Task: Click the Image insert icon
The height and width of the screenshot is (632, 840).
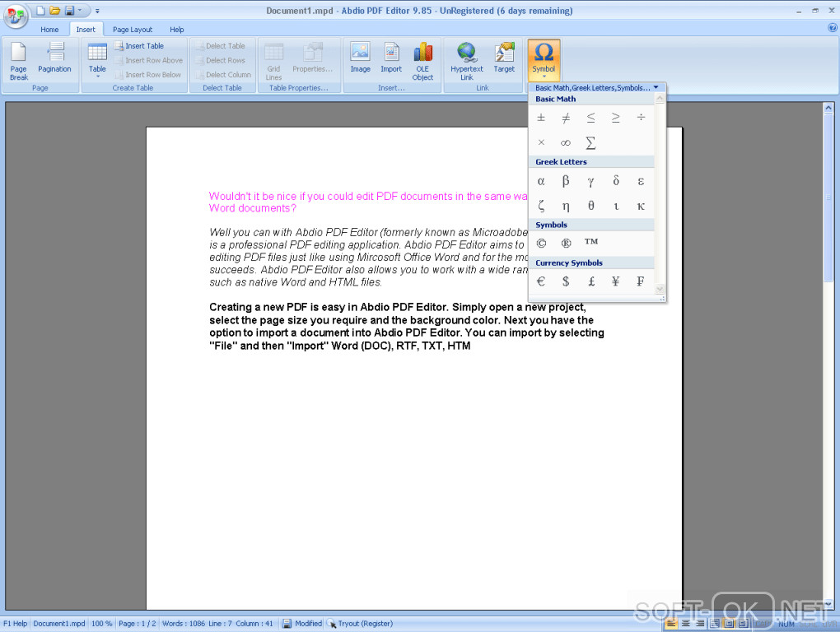Action: pos(361,58)
